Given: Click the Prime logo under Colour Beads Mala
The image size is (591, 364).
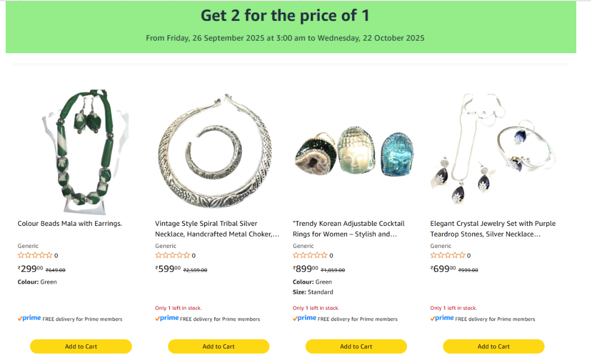Looking at the screenshot, I should (29, 319).
